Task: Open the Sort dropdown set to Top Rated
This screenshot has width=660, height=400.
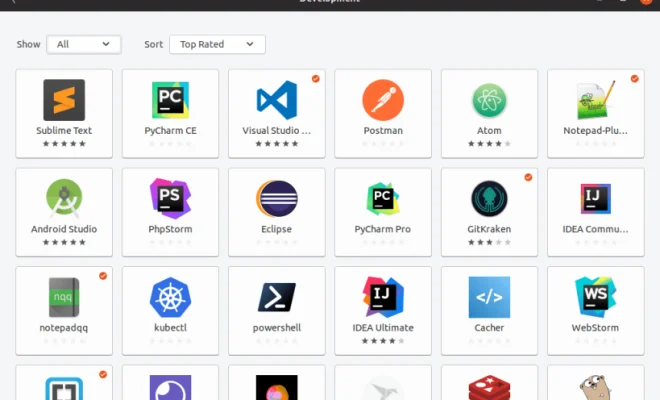Action: (217, 44)
